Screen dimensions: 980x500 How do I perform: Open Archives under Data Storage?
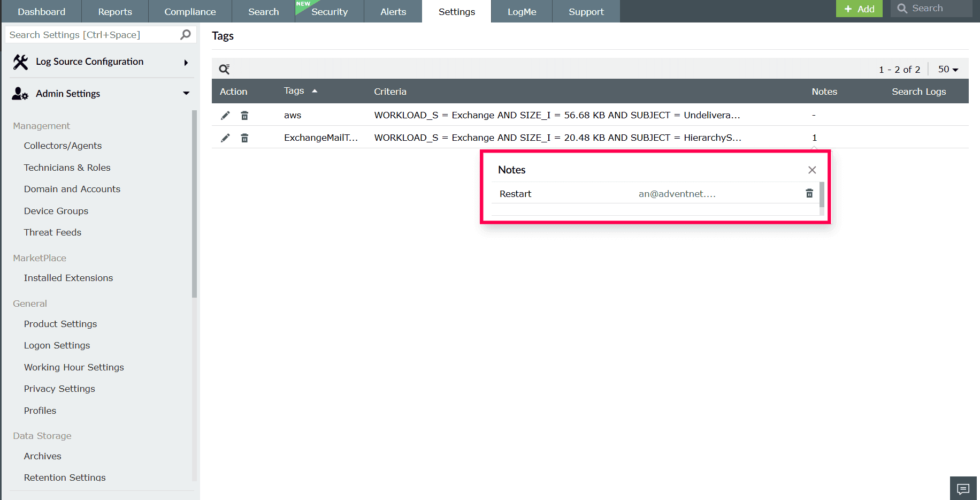(43, 456)
